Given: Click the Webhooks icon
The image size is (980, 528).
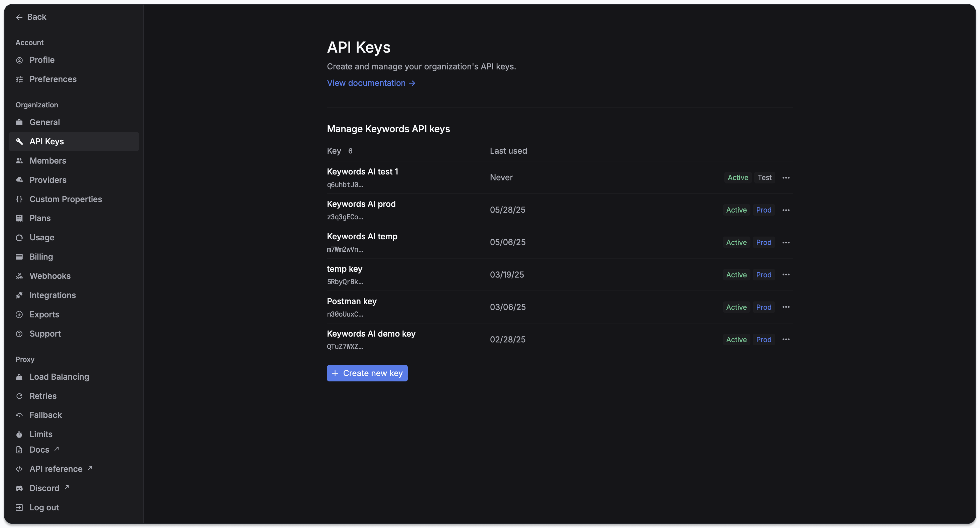Looking at the screenshot, I should pos(19,276).
